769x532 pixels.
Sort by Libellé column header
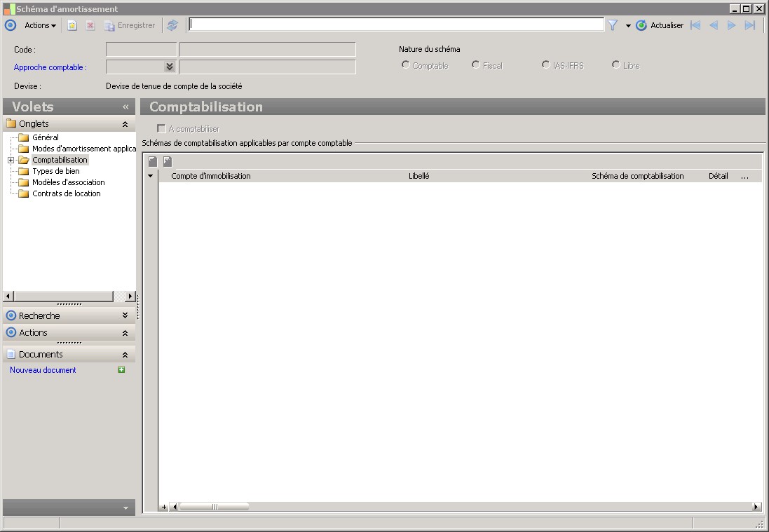pyautogui.click(x=418, y=176)
